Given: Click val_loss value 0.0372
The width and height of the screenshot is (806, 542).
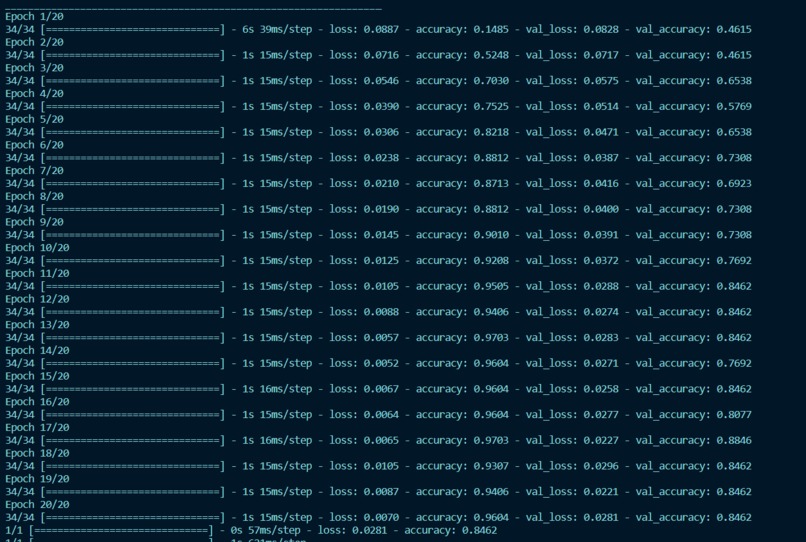Looking at the screenshot, I should (601, 261).
